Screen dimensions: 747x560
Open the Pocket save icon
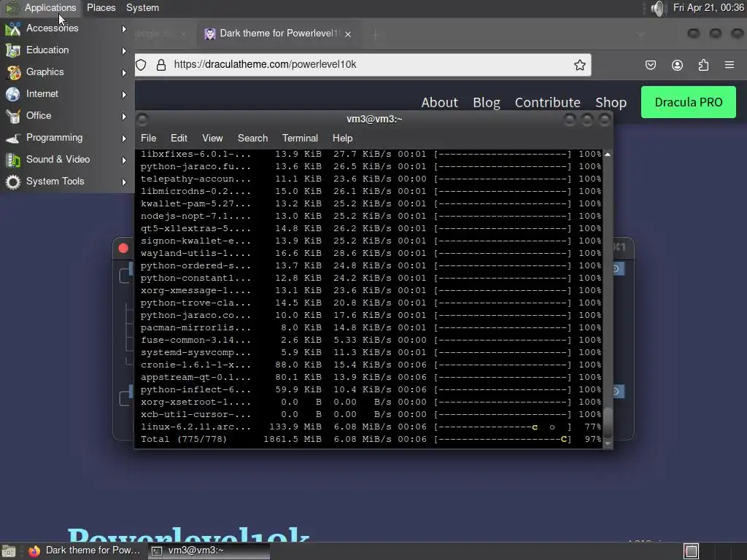(650, 65)
